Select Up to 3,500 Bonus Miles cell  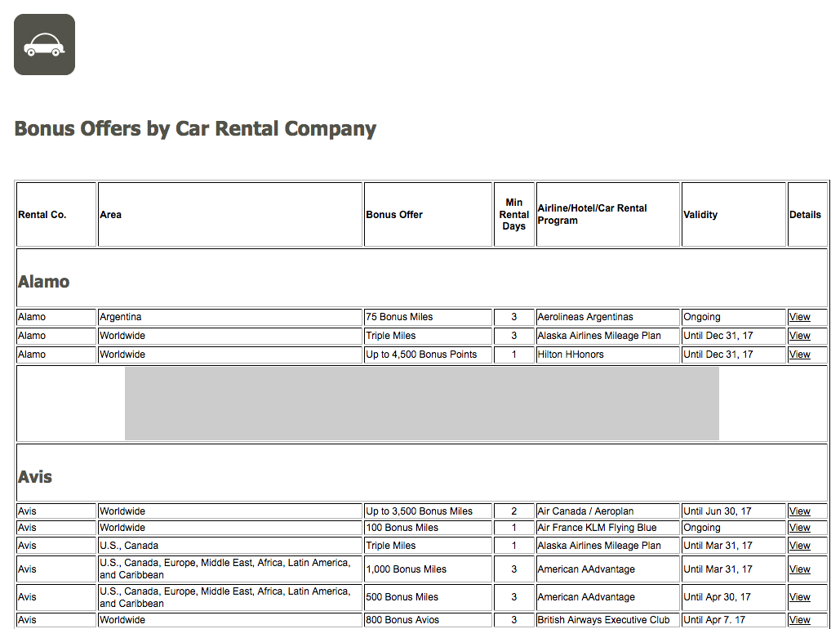tap(428, 511)
